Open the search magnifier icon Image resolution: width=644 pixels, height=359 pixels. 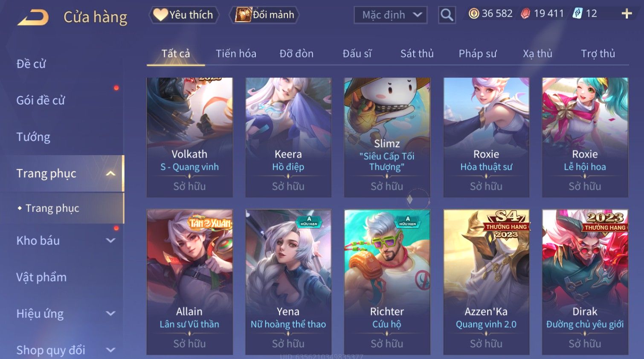tap(447, 15)
